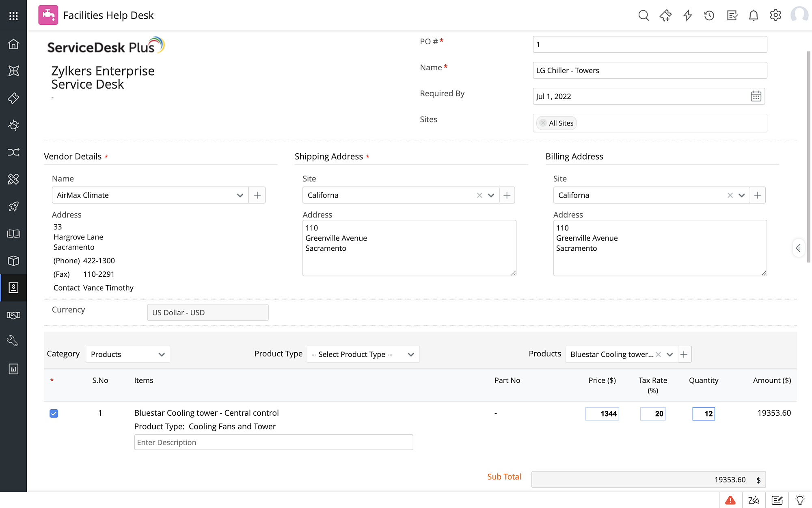812x508 pixels.
Task: Open the Select Product Type dropdown
Action: pos(363,354)
